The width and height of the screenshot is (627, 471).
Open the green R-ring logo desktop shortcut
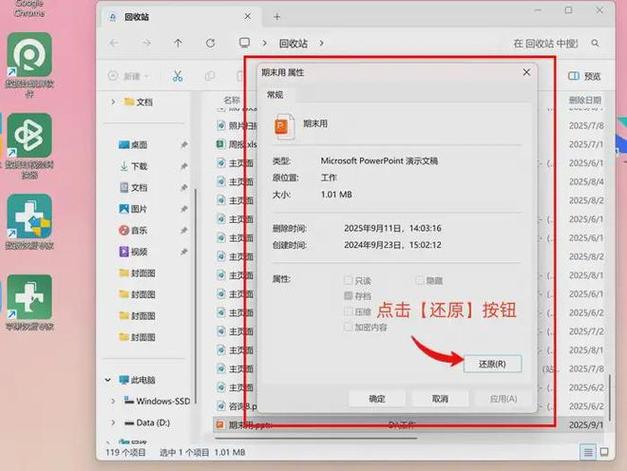tap(30, 55)
